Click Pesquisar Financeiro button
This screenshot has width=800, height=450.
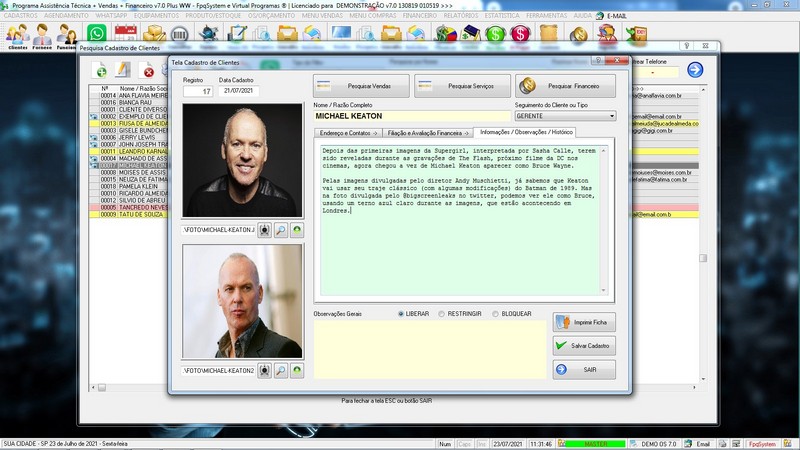pos(565,86)
